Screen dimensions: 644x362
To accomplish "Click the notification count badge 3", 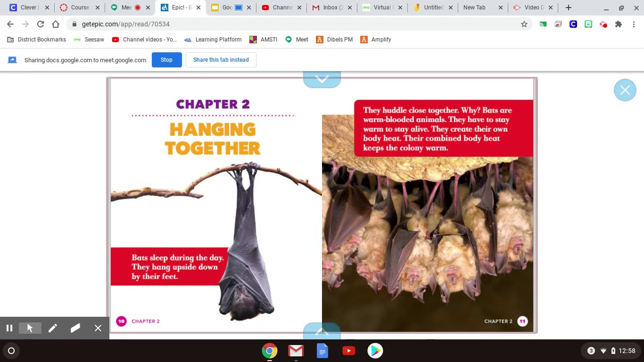I will (591, 351).
